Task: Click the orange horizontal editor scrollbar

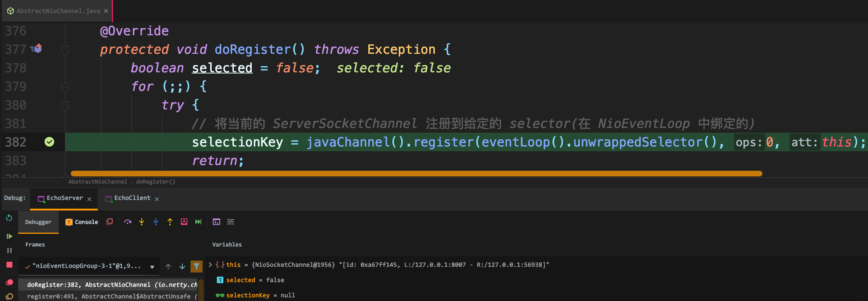Action: (416, 174)
